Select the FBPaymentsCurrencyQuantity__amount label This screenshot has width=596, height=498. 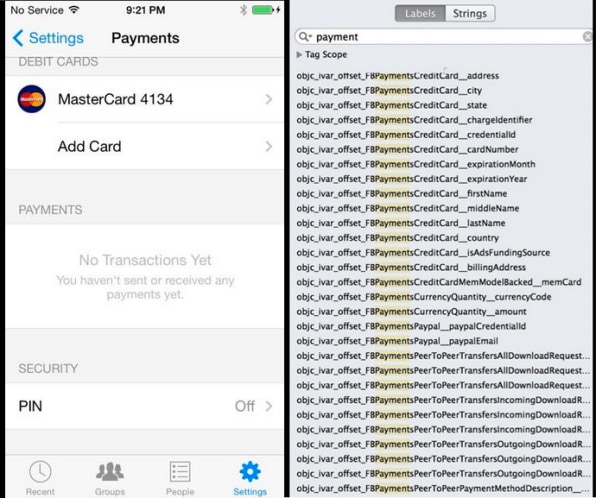(412, 312)
